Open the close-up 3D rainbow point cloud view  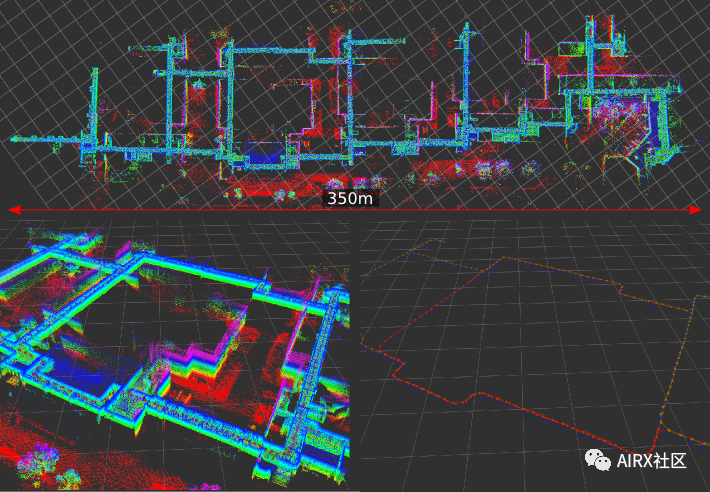point(175,354)
